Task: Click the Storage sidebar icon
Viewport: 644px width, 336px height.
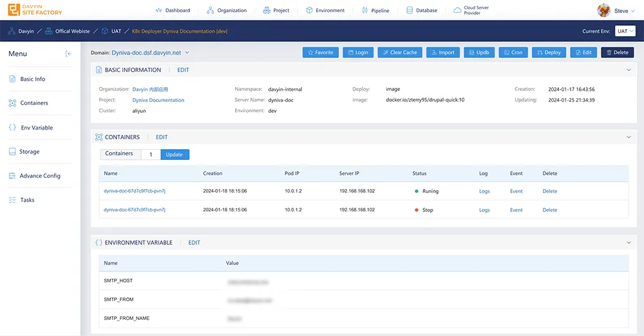Action: (x=12, y=152)
